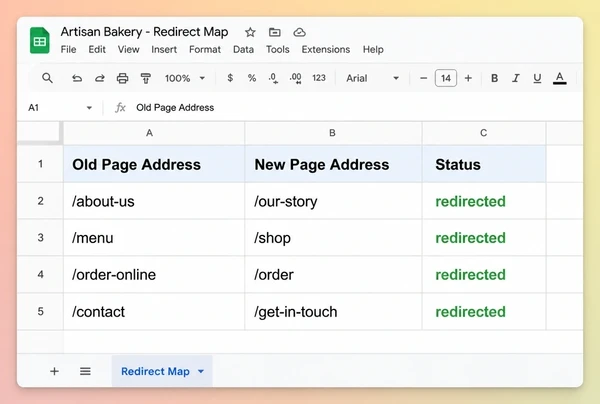The image size is (600, 404).
Task: Undo the last action
Action: coord(77,78)
